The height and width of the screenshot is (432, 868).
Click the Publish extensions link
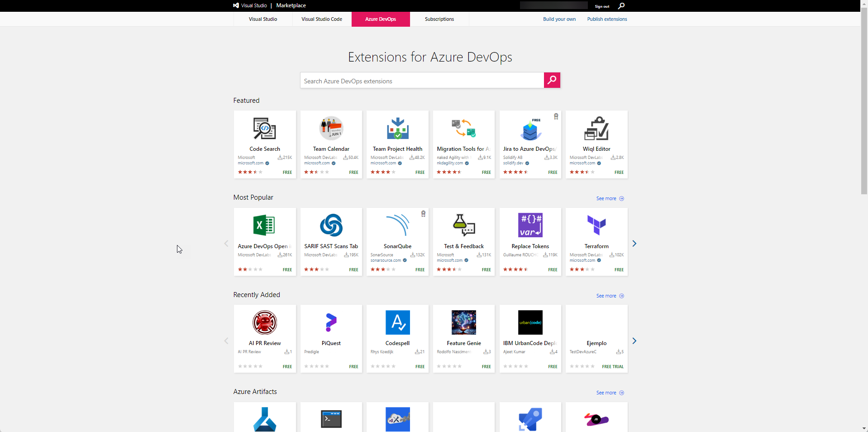607,19
